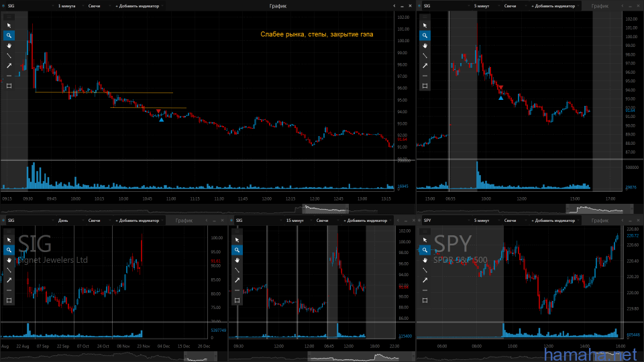Activate the zoom magnifier tool in 1-minute chart
The width and height of the screenshot is (644, 362).
click(9, 36)
